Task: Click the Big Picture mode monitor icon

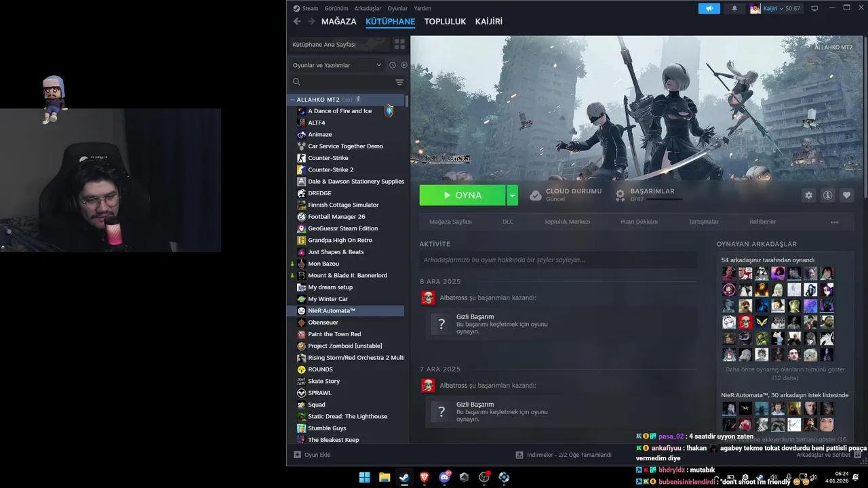Action: pyautogui.click(x=814, y=8)
